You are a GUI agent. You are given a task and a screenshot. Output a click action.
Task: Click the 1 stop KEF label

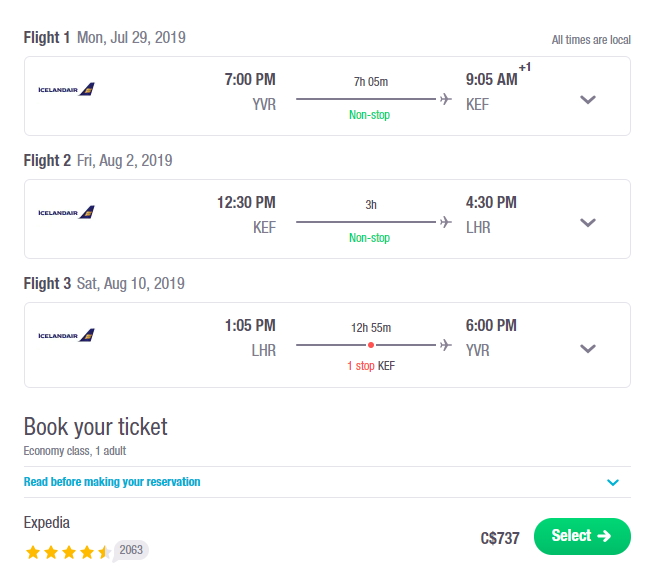pyautogui.click(x=371, y=365)
